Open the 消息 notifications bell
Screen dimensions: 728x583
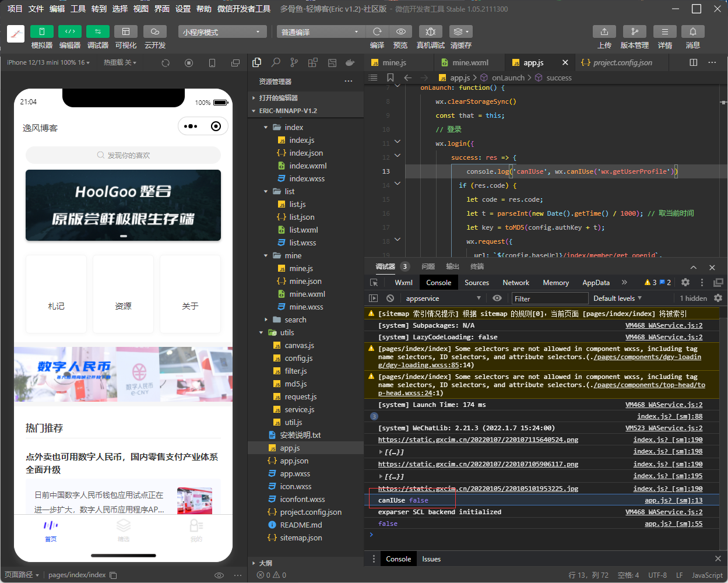[x=693, y=31]
